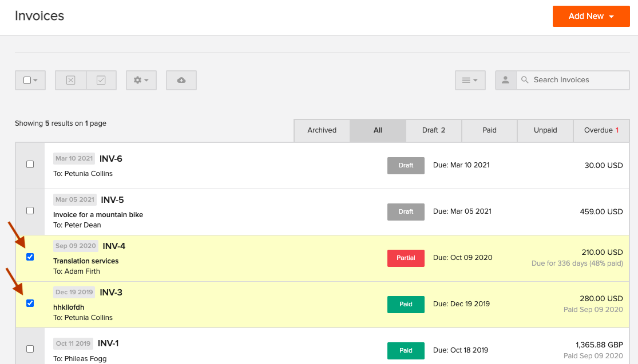Image resolution: width=638 pixels, height=364 pixels.
Task: Click the Partial status badge on INV-4
Action: pyautogui.click(x=406, y=258)
